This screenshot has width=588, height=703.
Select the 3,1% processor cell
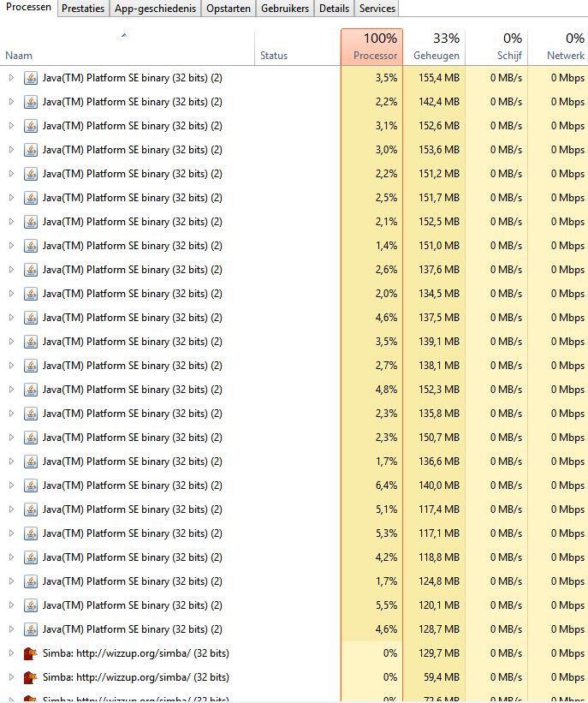point(371,126)
